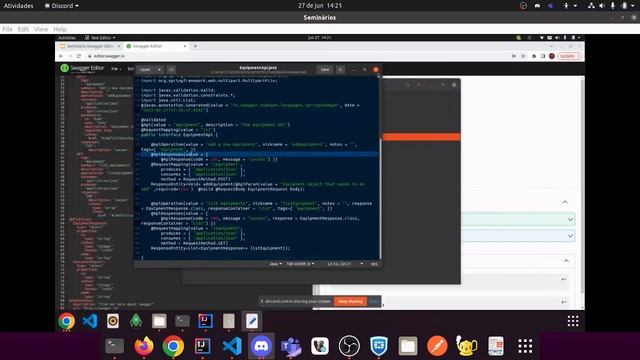This screenshot has width=640, height=360.
Task: Switch to the first Swagger Editor browser tab
Action: [x=90, y=46]
